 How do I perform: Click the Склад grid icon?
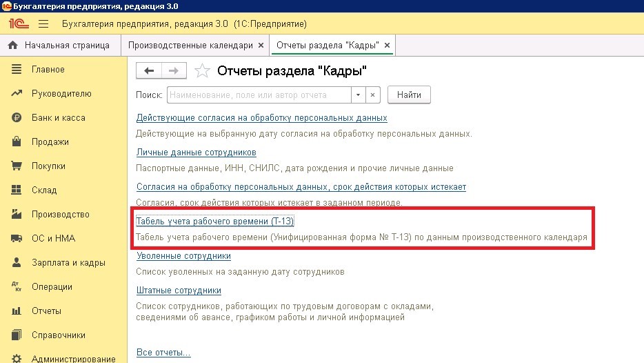[17, 190]
